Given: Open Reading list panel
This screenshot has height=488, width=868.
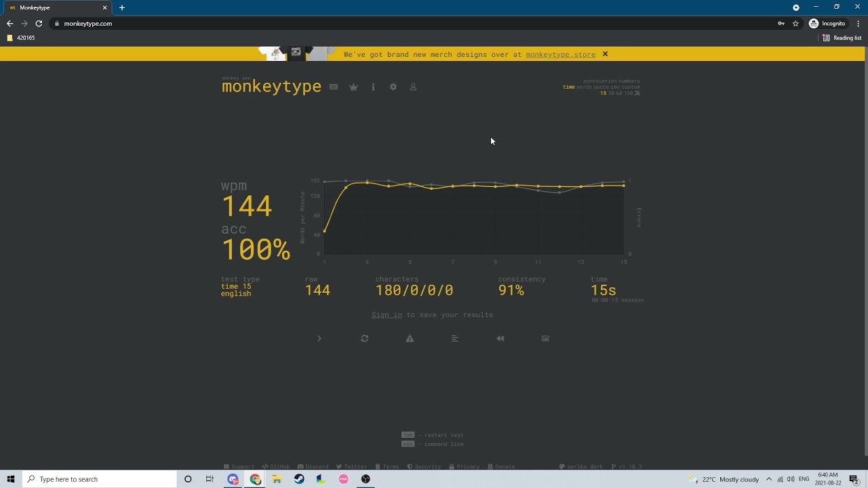Looking at the screenshot, I should click(x=842, y=38).
